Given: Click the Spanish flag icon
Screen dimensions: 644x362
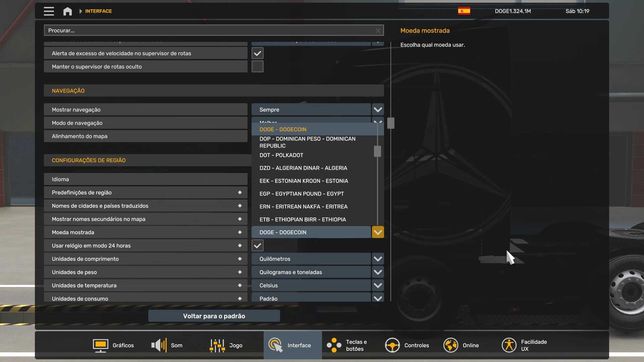Looking at the screenshot, I should click(x=464, y=11).
